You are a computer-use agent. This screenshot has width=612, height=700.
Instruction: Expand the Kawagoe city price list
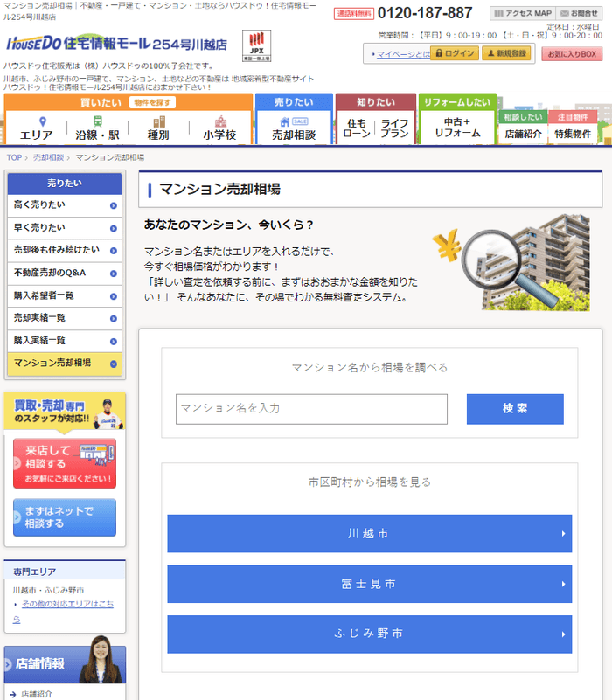(x=369, y=533)
